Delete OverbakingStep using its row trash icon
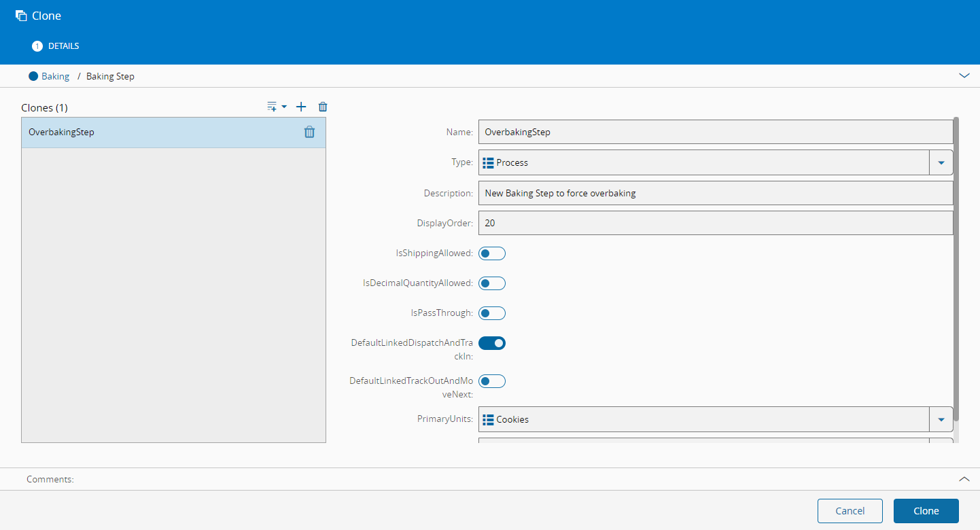980x530 pixels. [x=309, y=132]
